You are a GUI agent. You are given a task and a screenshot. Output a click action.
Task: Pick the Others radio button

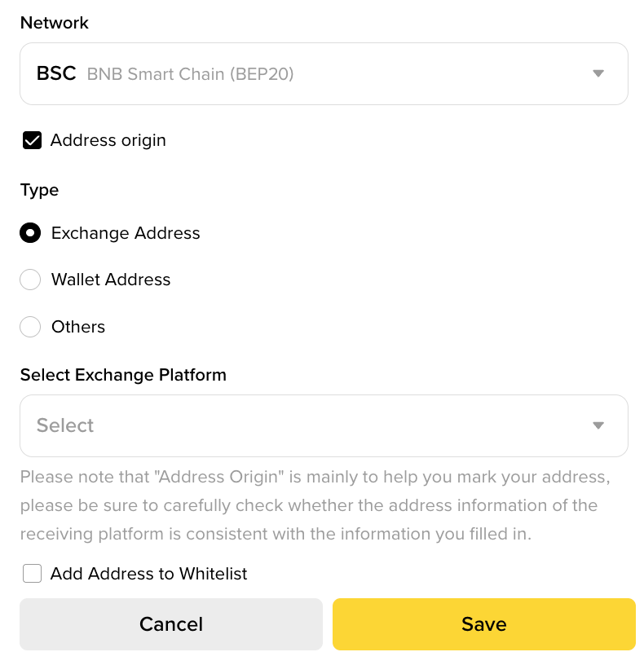[x=30, y=327]
